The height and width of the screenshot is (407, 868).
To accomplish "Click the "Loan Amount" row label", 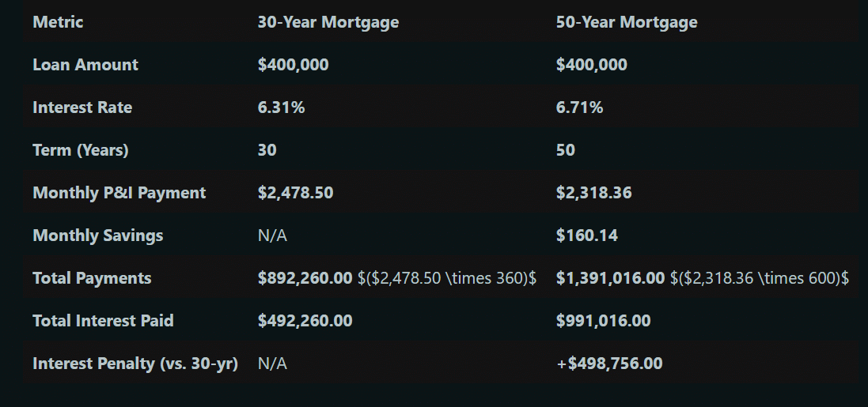I will click(x=85, y=65).
